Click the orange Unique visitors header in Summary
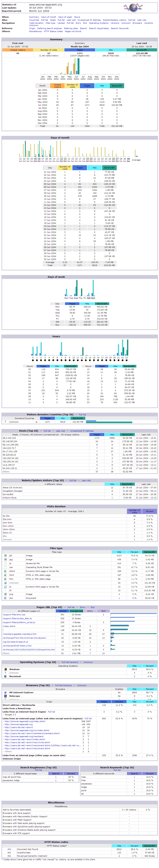The image size is (159, 868). coord(18,50)
